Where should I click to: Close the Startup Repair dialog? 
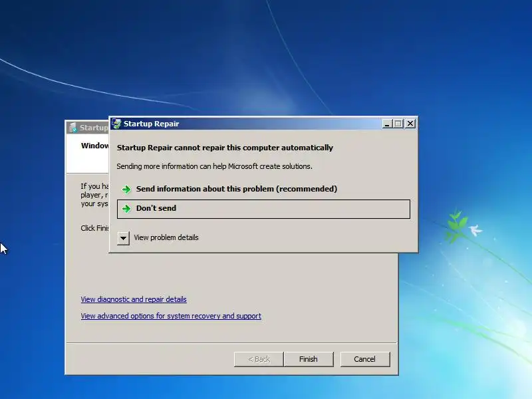click(x=410, y=124)
